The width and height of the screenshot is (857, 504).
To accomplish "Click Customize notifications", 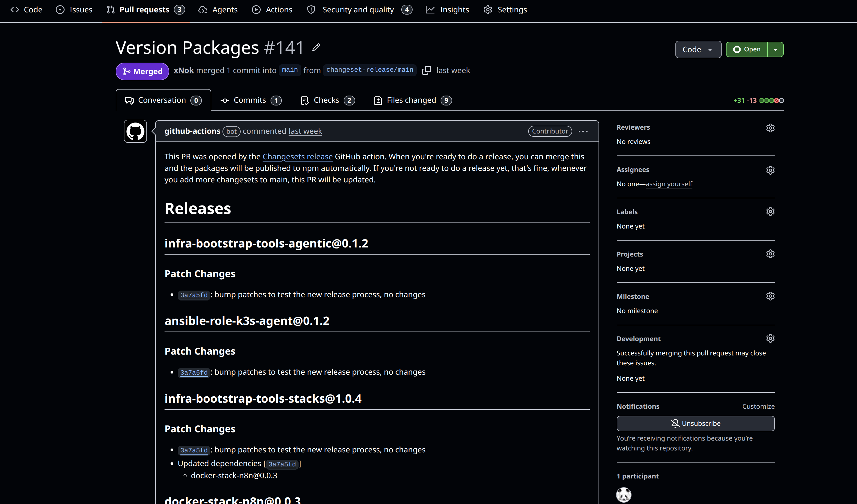I will (758, 406).
